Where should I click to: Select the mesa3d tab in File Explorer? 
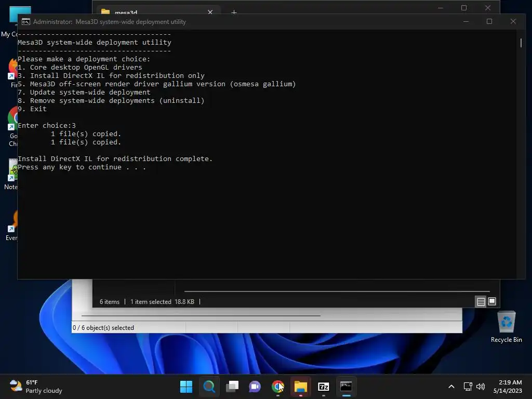[158, 12]
